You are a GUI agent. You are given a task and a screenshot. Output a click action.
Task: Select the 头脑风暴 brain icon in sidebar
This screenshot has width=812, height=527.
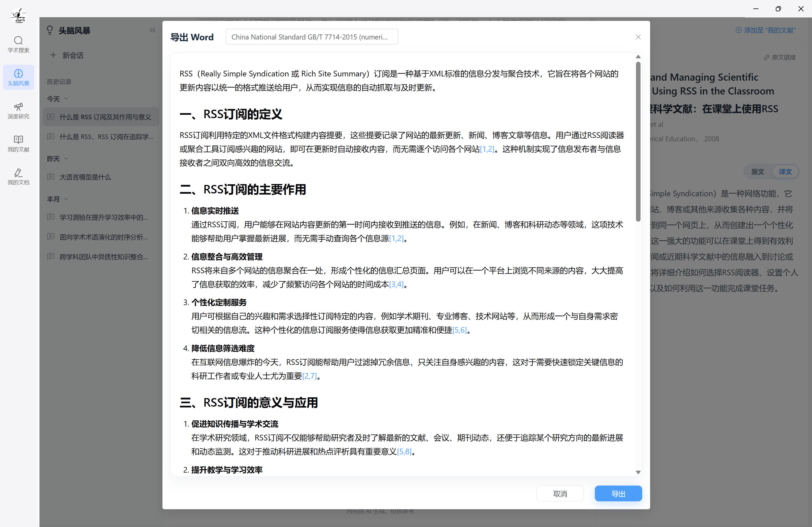click(x=18, y=73)
